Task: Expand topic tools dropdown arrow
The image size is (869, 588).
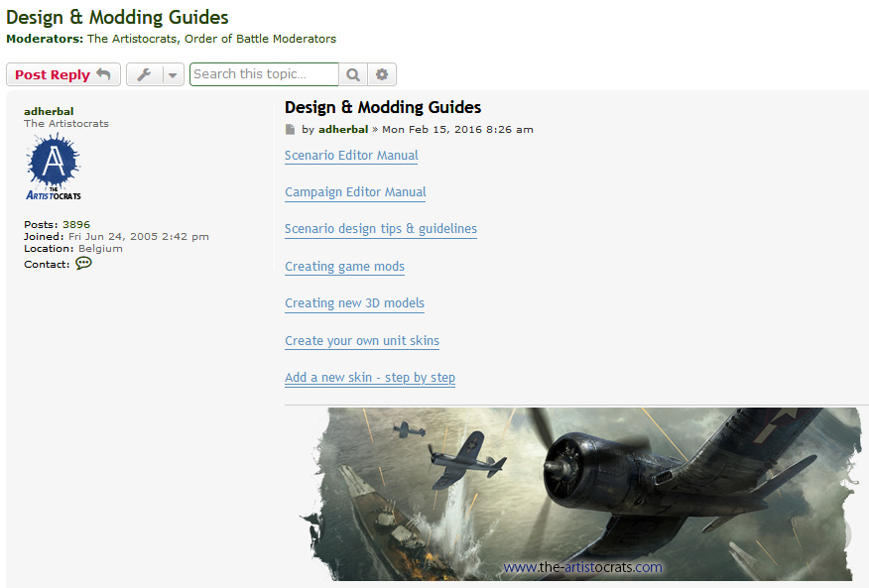Action: [x=173, y=74]
